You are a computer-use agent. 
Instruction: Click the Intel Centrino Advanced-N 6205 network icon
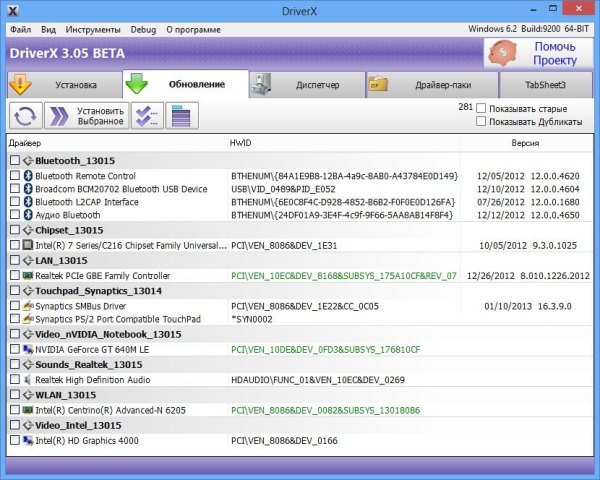27,410
